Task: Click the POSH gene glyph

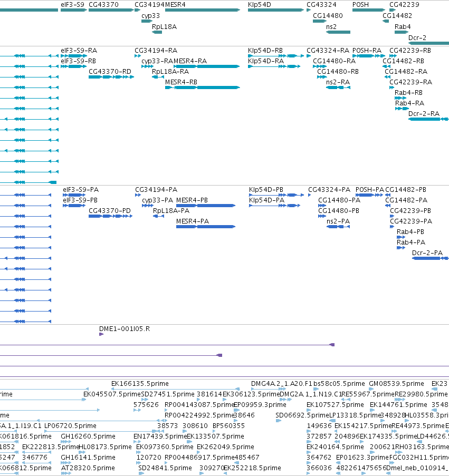Action: click(369, 10)
